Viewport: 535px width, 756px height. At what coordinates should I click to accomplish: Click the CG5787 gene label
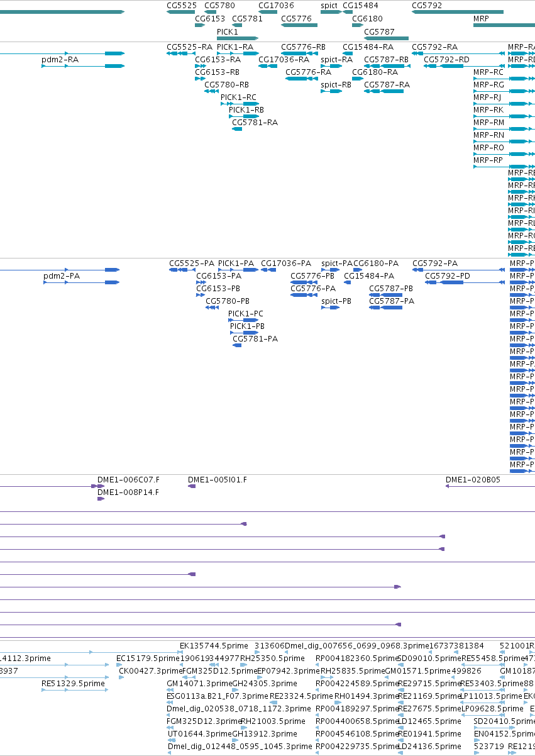tap(379, 31)
